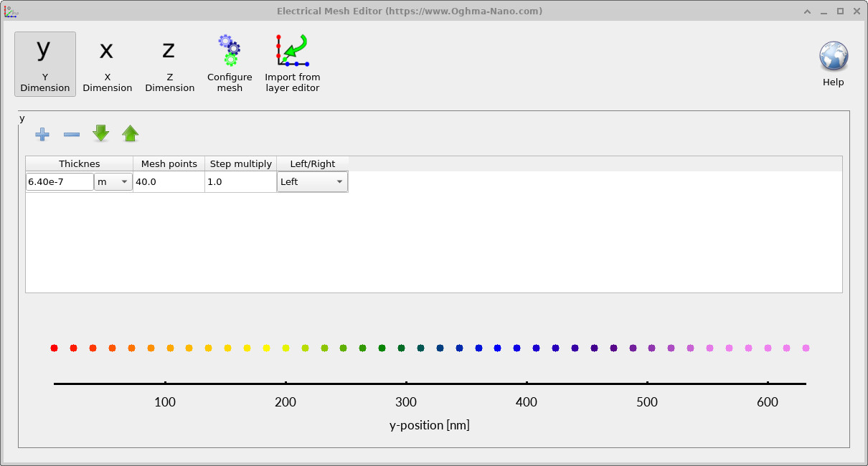Click the 300 tick label on axis
The height and width of the screenshot is (466, 868).
[x=406, y=402]
